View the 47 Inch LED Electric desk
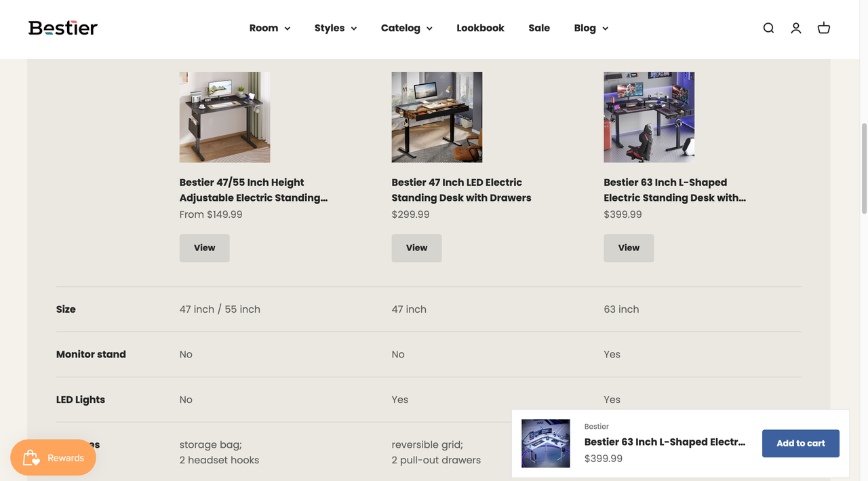This screenshot has height=481, width=868. pos(416,248)
